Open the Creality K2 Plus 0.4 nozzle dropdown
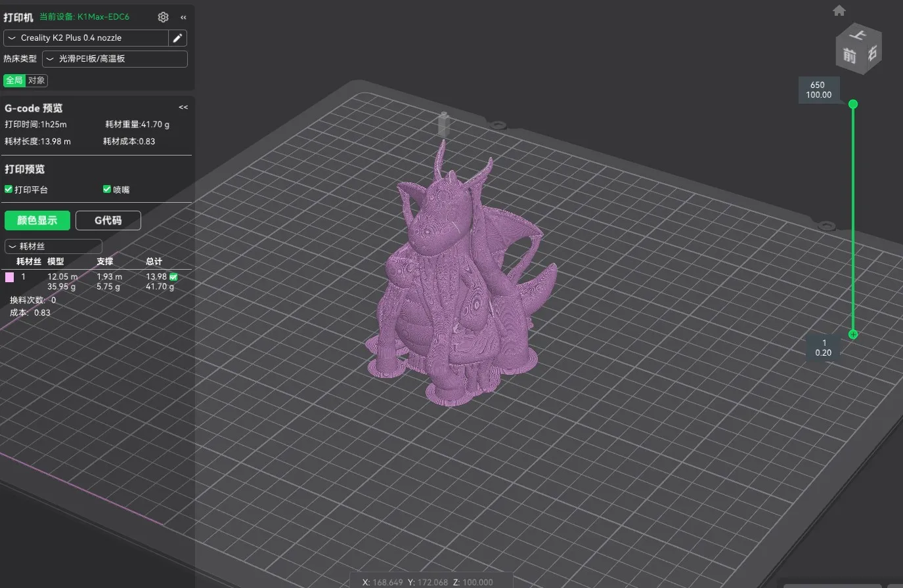Image resolution: width=903 pixels, height=588 pixels. coord(86,38)
